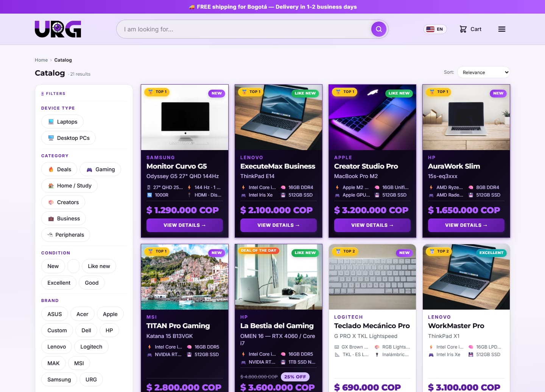Enable the Creators category filter

(x=63, y=202)
